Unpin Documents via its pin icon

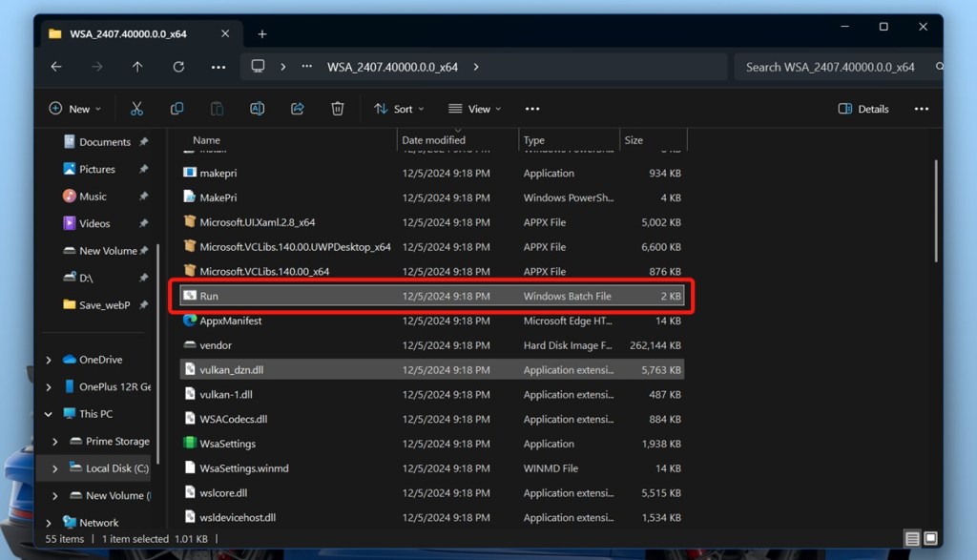[x=143, y=141]
